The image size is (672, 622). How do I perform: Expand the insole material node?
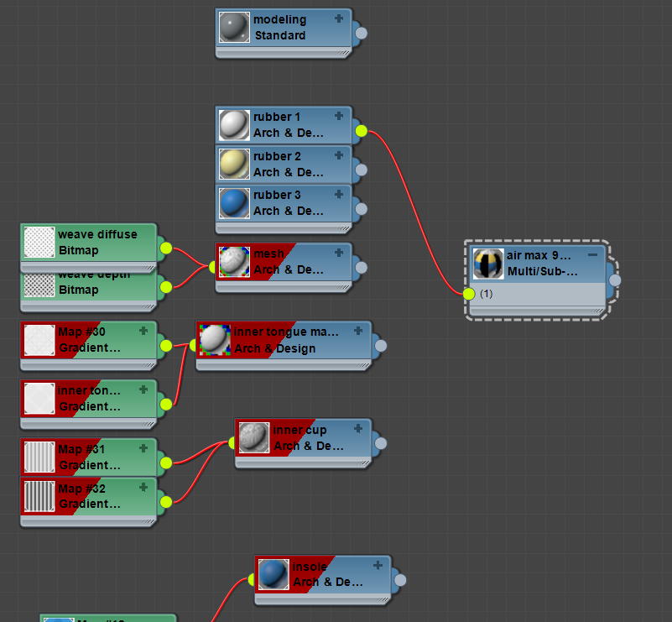(x=378, y=566)
